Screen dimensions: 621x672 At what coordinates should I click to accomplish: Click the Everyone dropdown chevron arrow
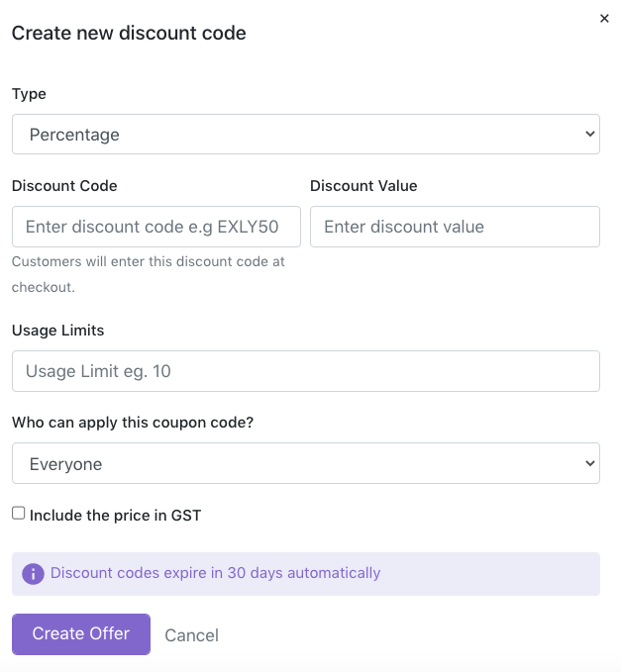589,463
